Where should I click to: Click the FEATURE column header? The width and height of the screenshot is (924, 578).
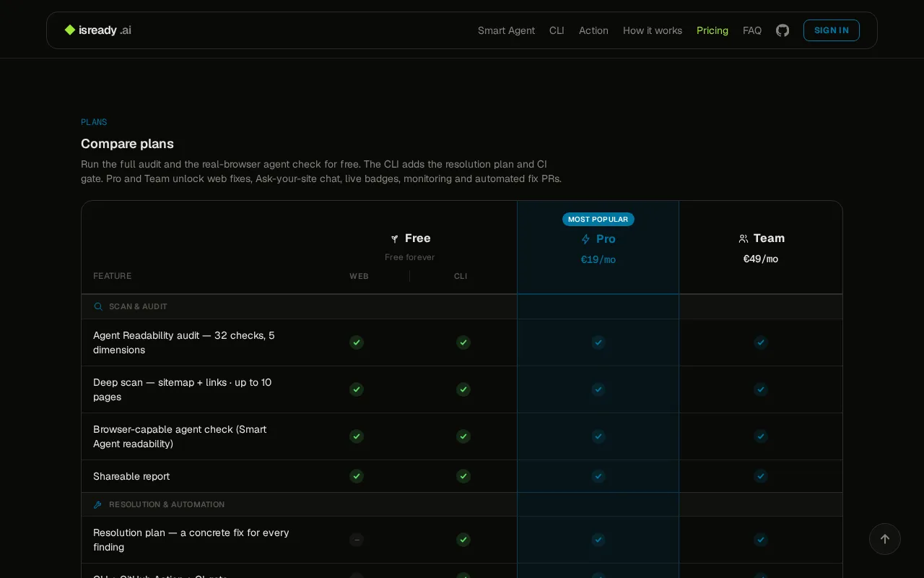[113, 276]
